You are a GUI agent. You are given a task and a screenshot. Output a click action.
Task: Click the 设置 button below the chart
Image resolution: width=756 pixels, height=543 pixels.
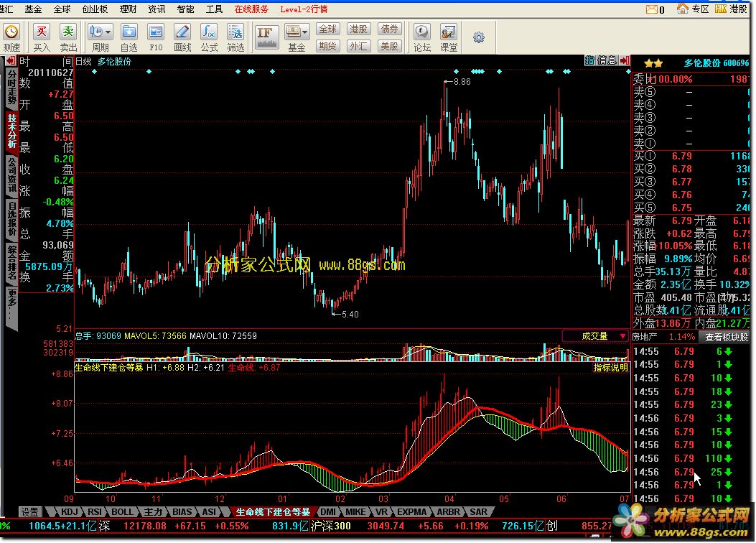(x=29, y=511)
